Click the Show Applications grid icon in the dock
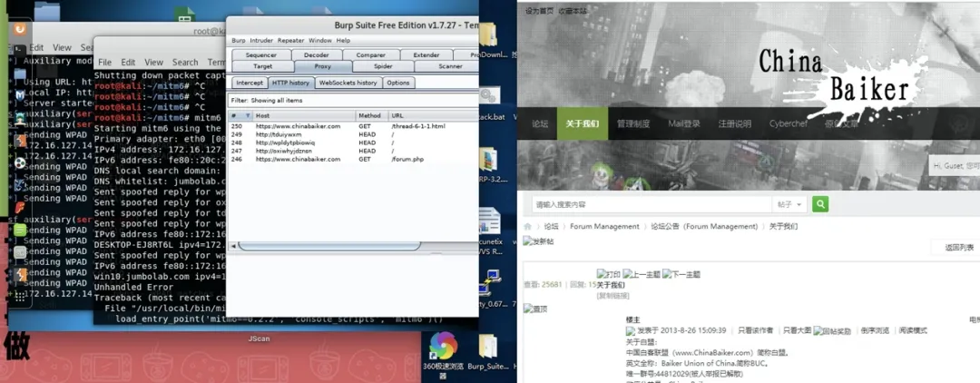The height and width of the screenshot is (383, 980). (20, 296)
